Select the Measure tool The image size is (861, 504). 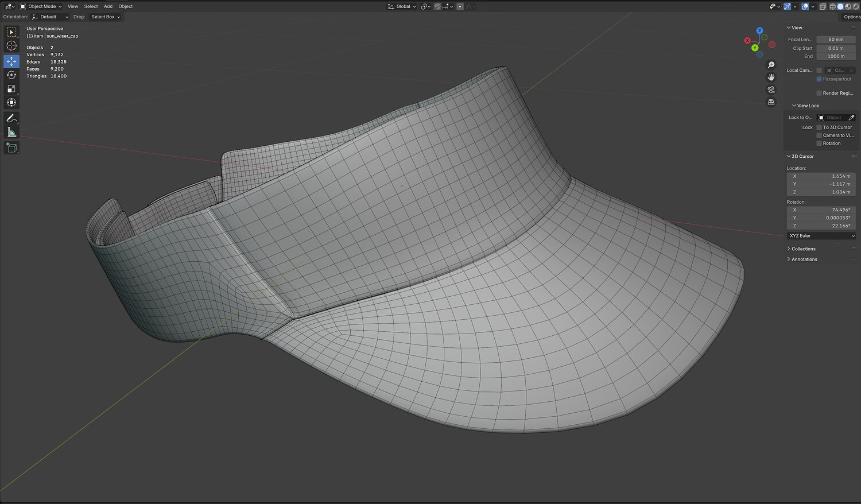tap(11, 132)
